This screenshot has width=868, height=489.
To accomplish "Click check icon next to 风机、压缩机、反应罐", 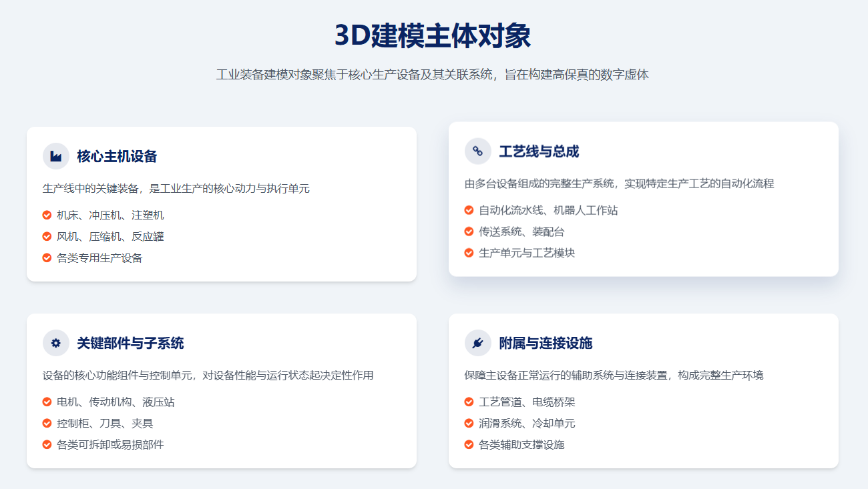I will [47, 236].
